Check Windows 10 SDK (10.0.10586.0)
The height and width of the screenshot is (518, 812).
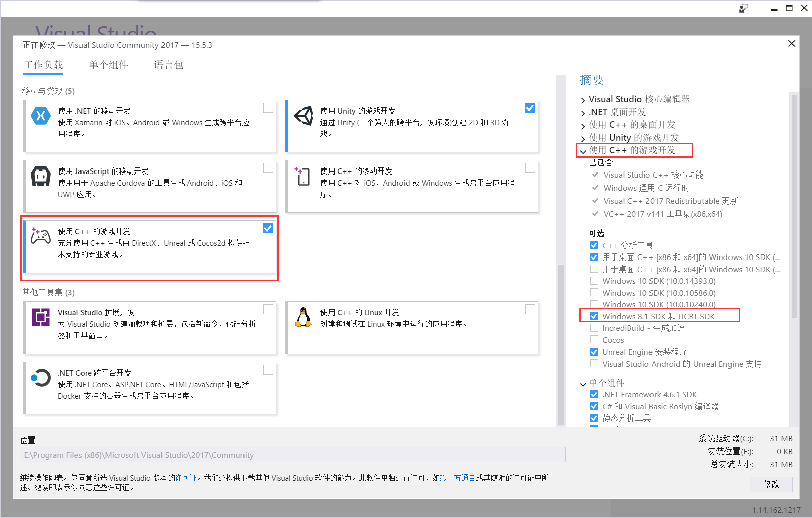(594, 292)
